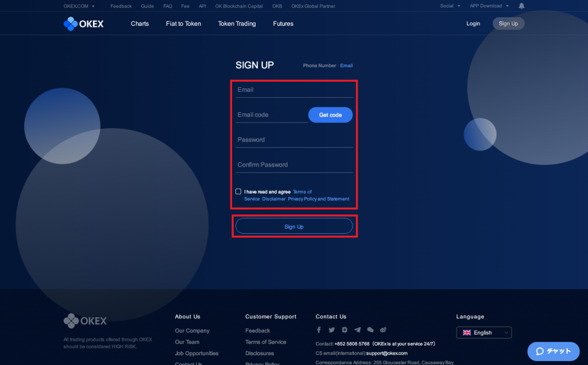This screenshot has height=365, width=588.
Task: Open the Guide link
Action: 148,6
